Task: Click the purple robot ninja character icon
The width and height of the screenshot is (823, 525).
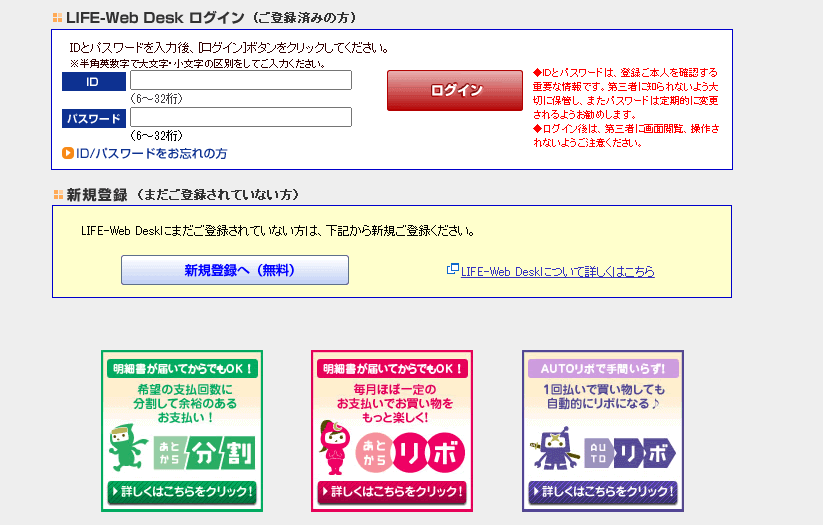Action: tap(556, 448)
